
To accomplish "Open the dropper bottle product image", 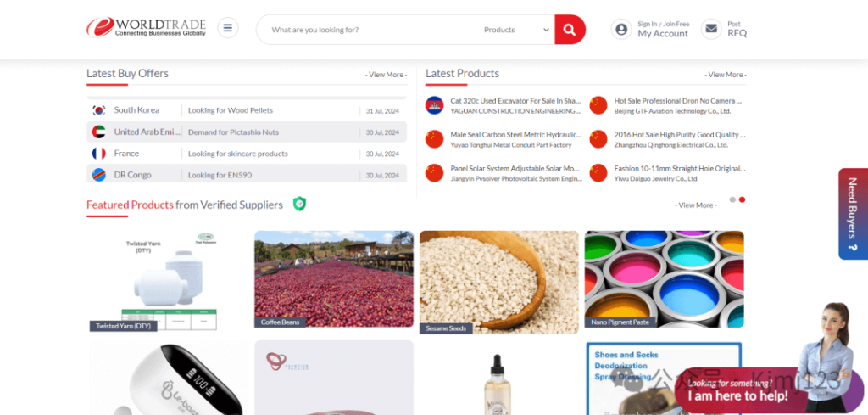I will [x=497, y=382].
